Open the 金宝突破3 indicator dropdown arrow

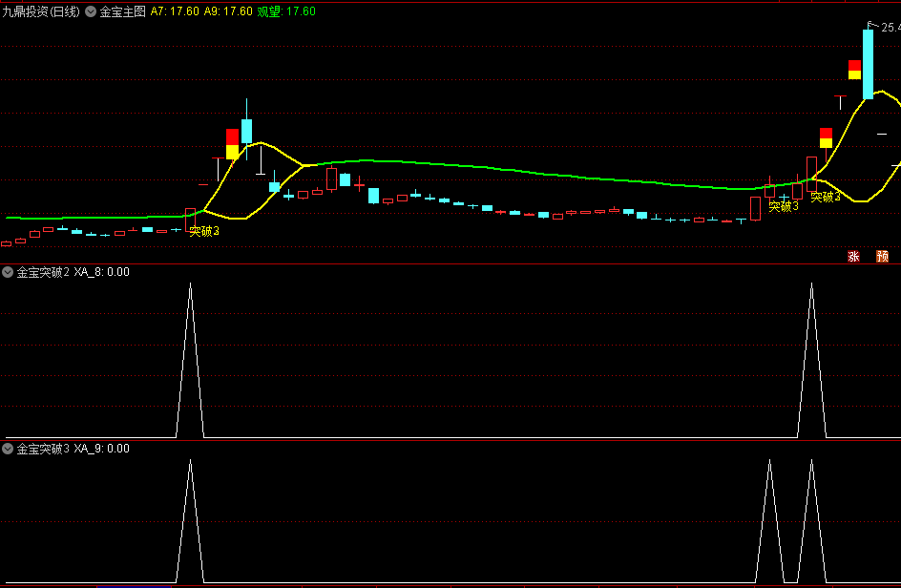[x=9, y=449]
